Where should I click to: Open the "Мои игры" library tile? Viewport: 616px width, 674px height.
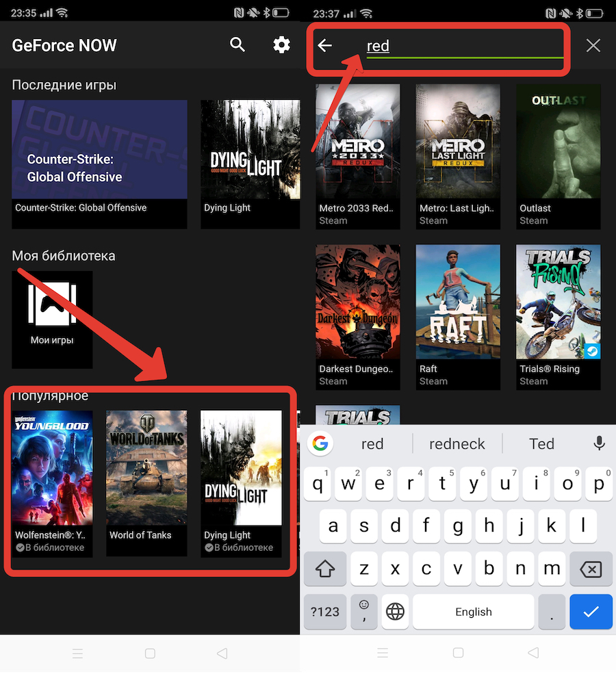pyautogui.click(x=52, y=319)
